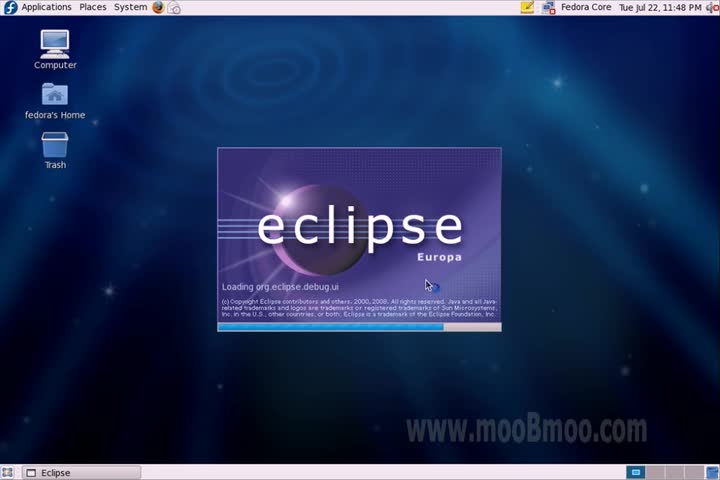This screenshot has width=720, height=480.
Task: Click the Eclipse Europa splash logo
Action: coord(360,230)
